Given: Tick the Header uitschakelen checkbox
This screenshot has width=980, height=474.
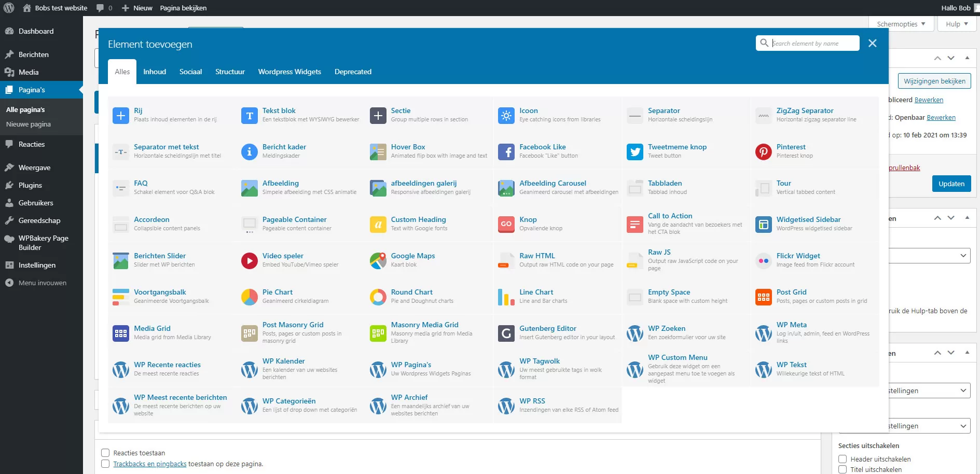Looking at the screenshot, I should tap(843, 459).
